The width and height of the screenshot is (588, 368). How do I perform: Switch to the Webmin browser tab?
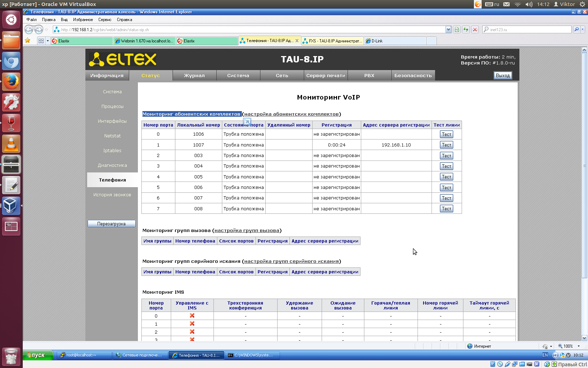pyautogui.click(x=144, y=41)
